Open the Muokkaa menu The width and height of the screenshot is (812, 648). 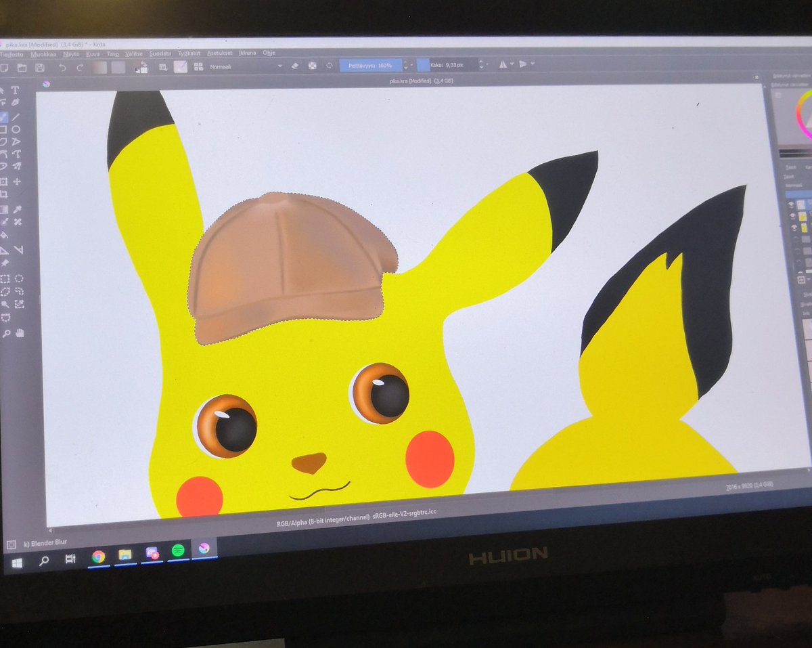point(43,53)
